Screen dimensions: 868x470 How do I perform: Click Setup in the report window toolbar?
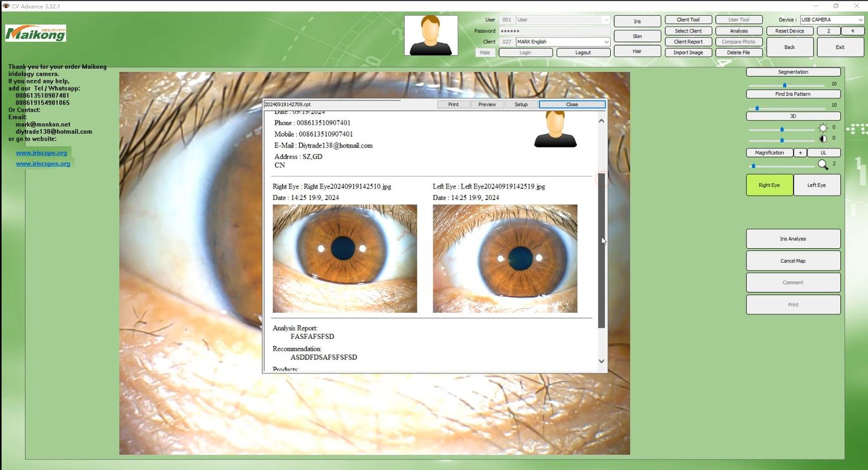[x=521, y=104]
